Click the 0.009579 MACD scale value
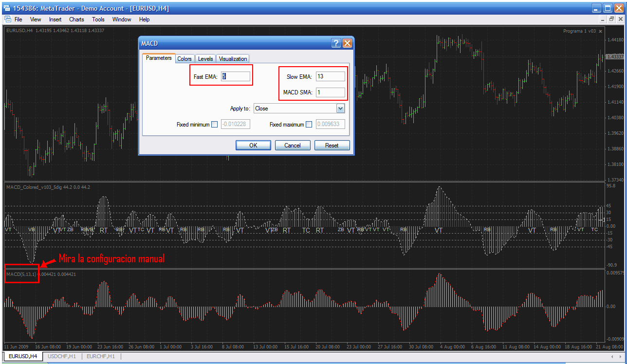The width and height of the screenshot is (627, 364). tap(615, 273)
